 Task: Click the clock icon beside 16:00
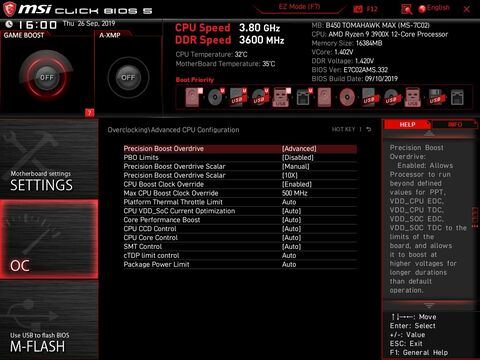[x=9, y=24]
